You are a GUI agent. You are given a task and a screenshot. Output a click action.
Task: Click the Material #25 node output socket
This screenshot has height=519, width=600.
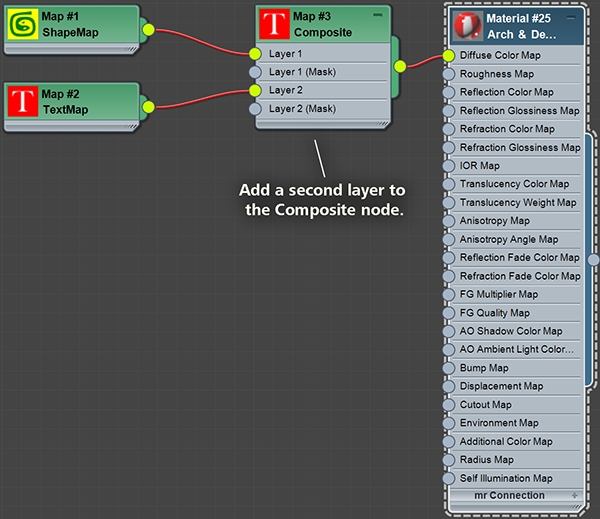(593, 260)
